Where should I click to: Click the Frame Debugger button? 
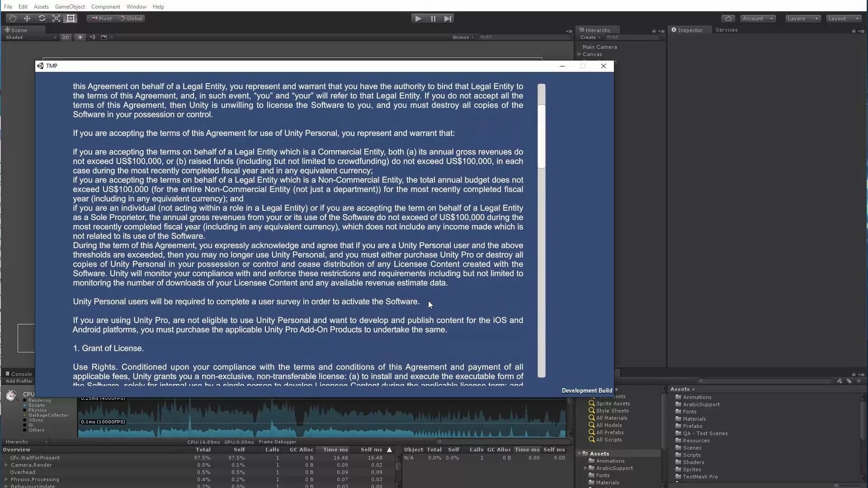[x=278, y=442]
